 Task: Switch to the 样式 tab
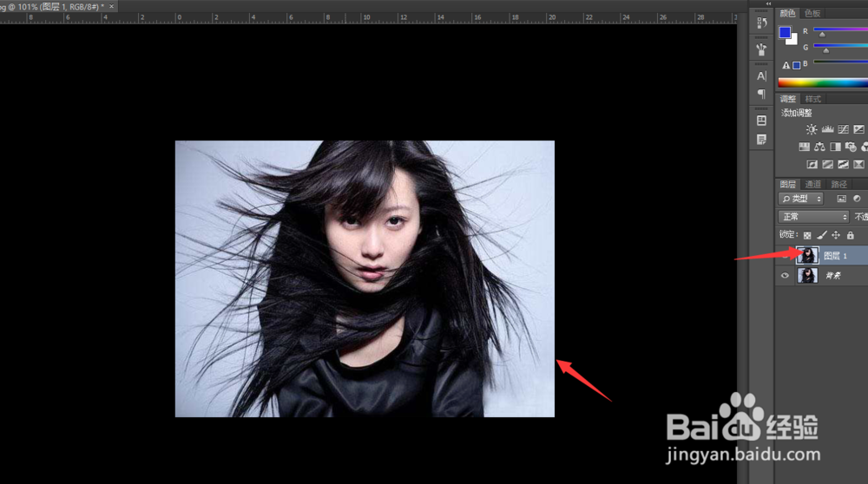tap(812, 99)
